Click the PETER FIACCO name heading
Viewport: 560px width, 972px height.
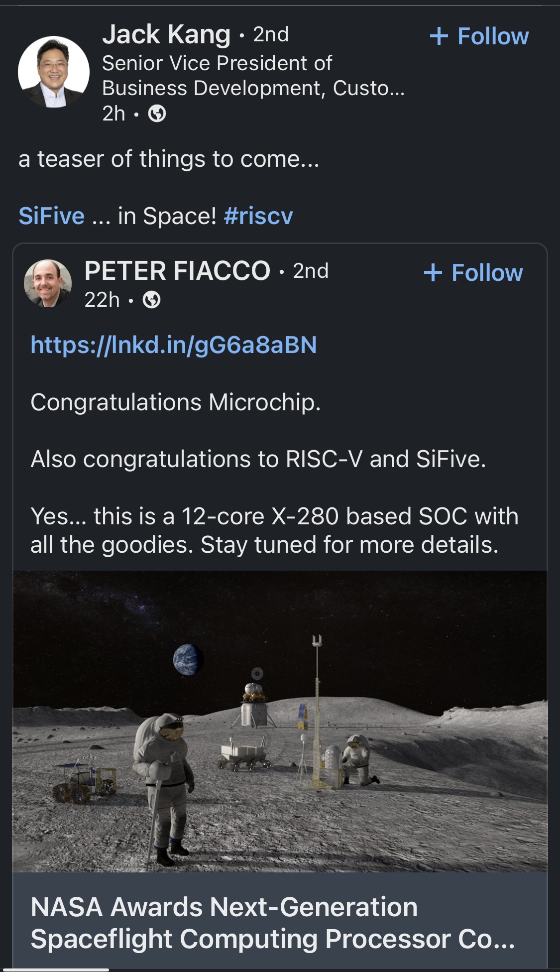[x=177, y=271]
